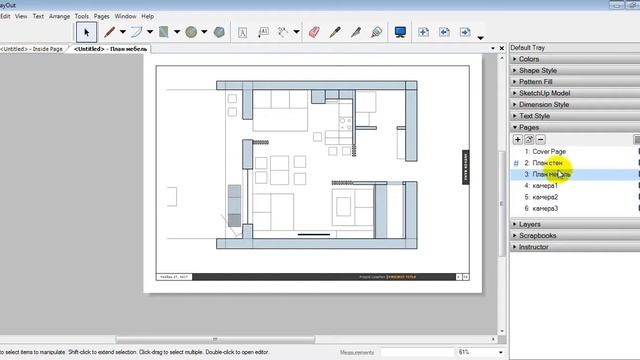Open zoom level 61% dropdown
Viewport: 640px width, 360px height.
click(x=501, y=352)
